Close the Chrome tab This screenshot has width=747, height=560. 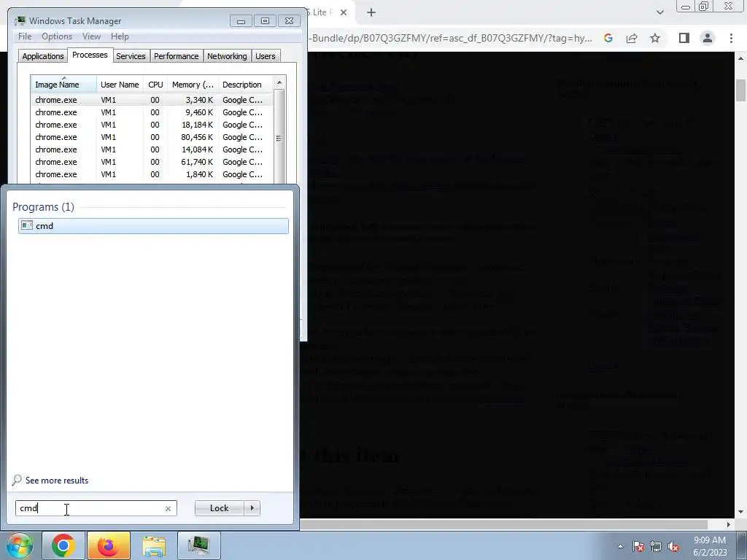point(344,13)
